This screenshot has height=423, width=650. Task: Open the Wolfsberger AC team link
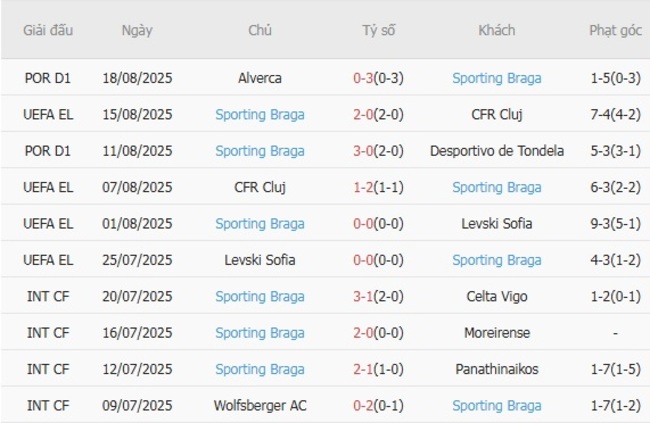point(260,405)
